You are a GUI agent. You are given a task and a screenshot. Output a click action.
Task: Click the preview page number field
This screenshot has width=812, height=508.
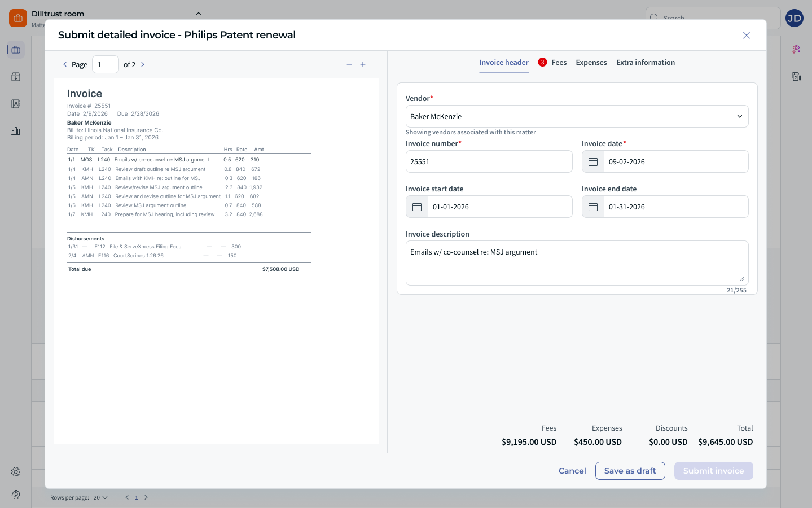106,64
